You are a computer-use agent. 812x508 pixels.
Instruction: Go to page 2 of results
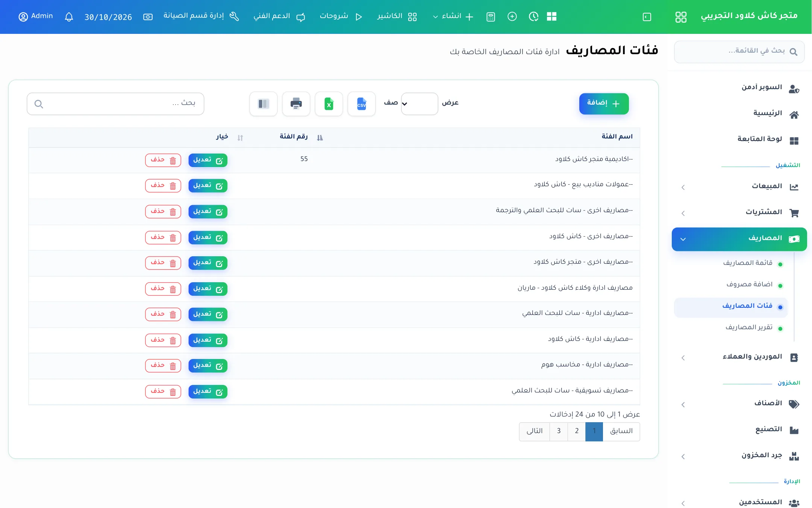(x=577, y=431)
